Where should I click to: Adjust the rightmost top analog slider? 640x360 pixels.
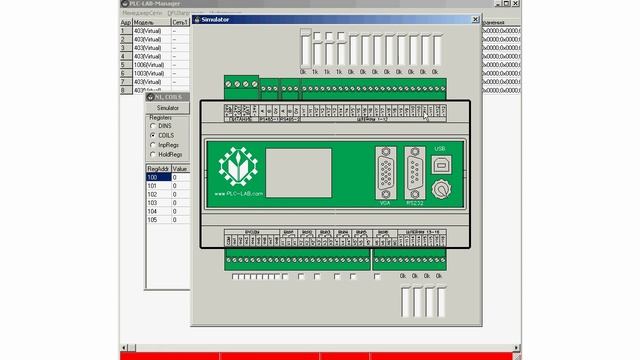(437, 50)
